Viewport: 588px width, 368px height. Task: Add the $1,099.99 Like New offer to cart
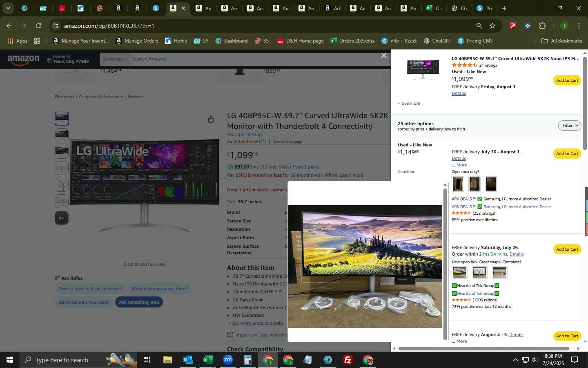567,81
